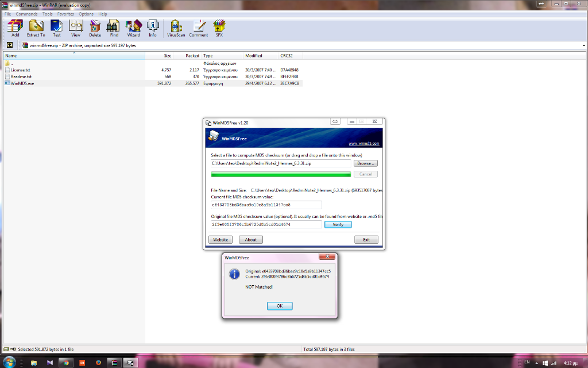Click the green MD5 progress bar
The height and width of the screenshot is (368, 588).
click(281, 174)
